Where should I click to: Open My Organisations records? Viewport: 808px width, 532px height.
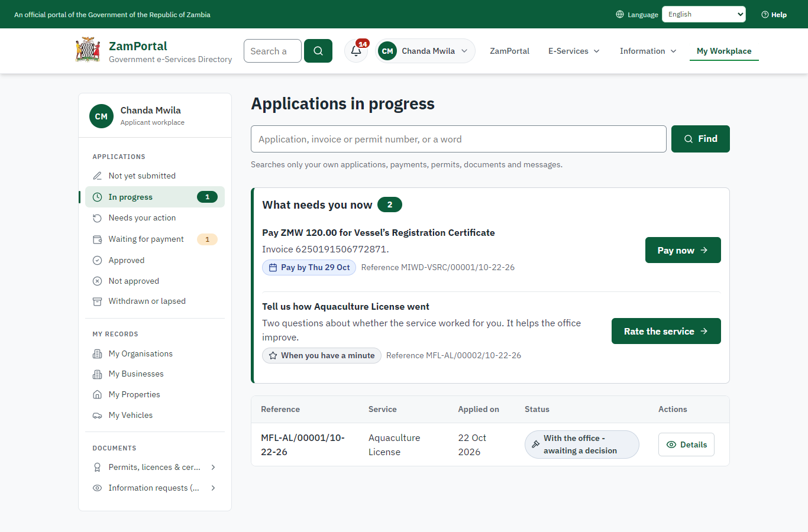[155, 353]
